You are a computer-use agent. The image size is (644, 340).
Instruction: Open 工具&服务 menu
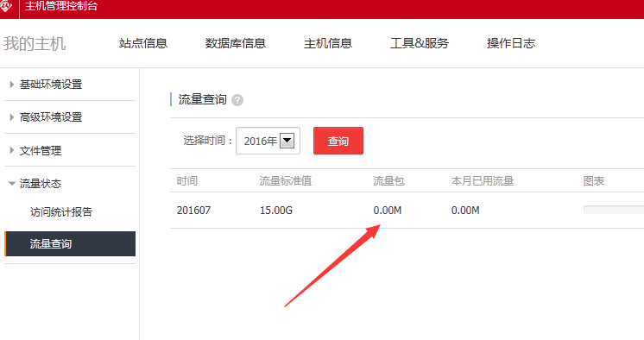[x=420, y=43]
